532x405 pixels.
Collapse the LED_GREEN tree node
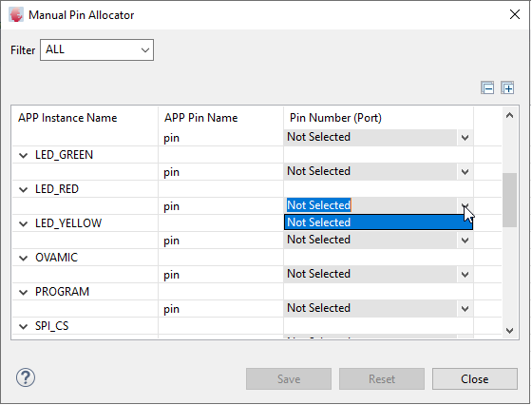coord(24,156)
